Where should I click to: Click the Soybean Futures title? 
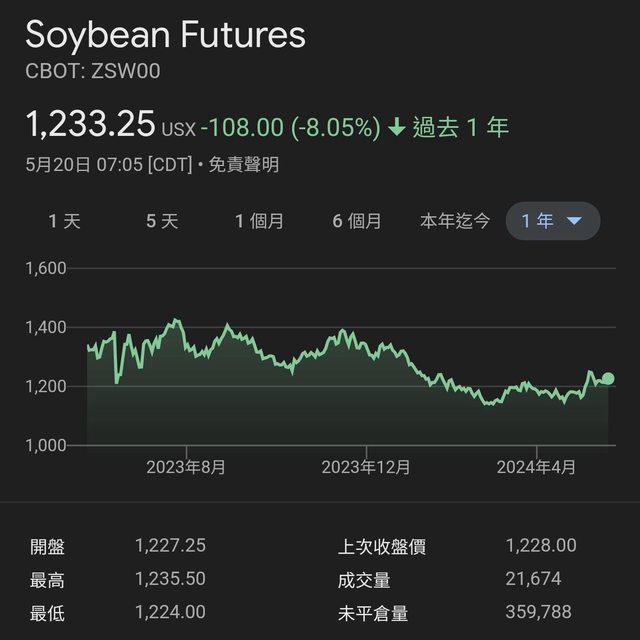pos(165,35)
